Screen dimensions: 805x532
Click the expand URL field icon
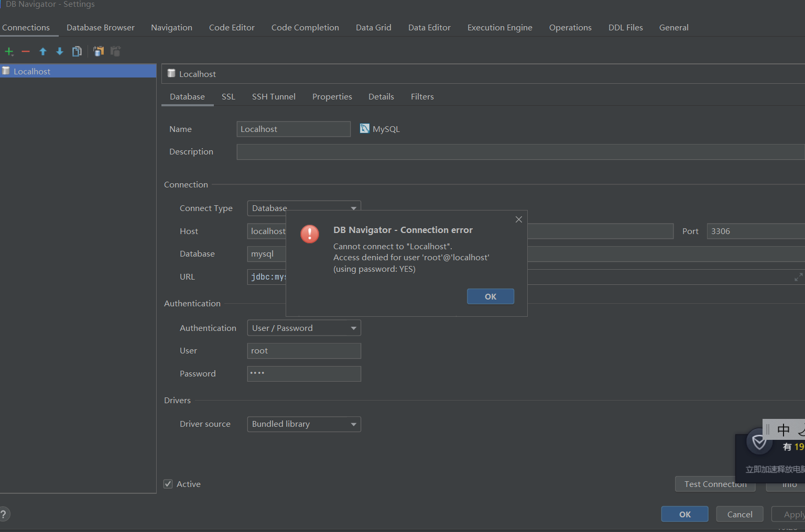(x=798, y=277)
